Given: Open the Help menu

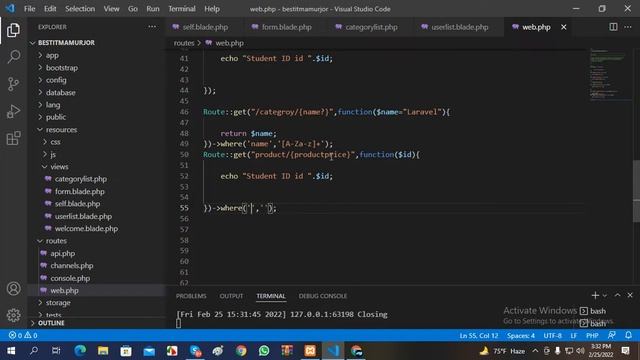Looking at the screenshot, I should click(212, 9).
